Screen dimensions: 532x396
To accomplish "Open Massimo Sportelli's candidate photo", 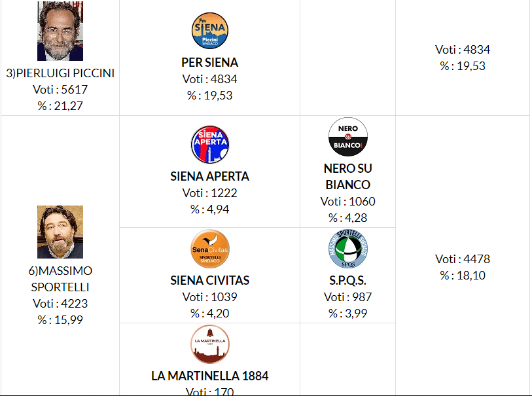I will tap(60, 232).
